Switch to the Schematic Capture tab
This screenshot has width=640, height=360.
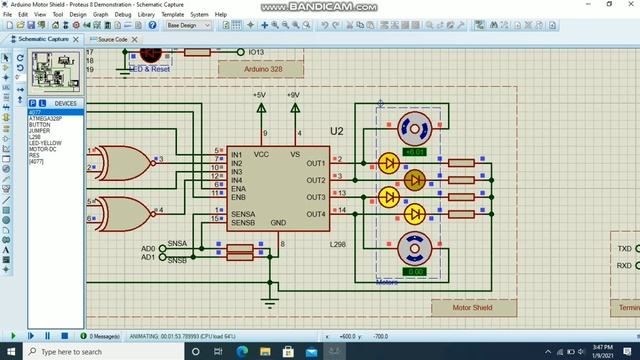point(43,39)
